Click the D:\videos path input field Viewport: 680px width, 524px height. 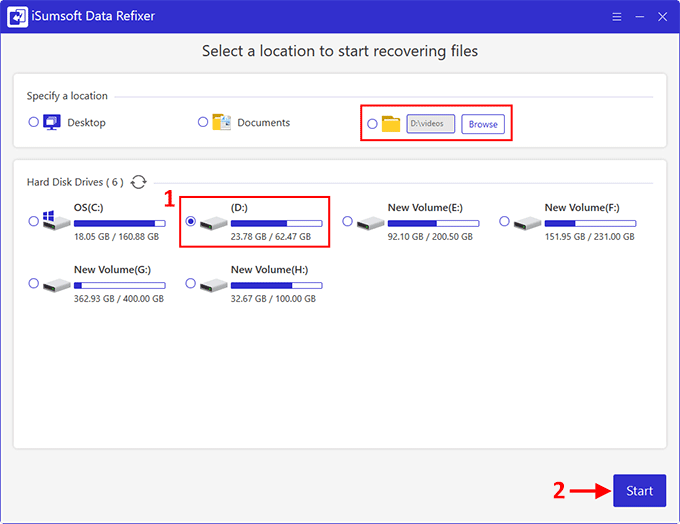point(431,124)
